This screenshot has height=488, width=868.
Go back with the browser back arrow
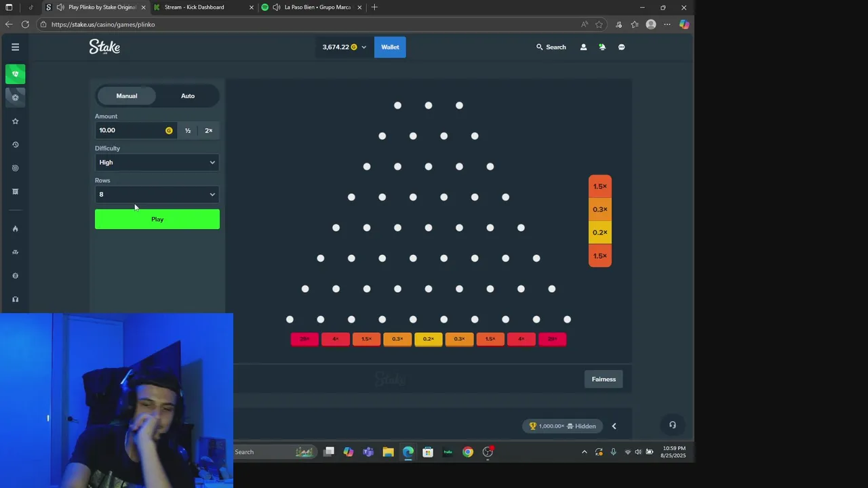click(9, 24)
